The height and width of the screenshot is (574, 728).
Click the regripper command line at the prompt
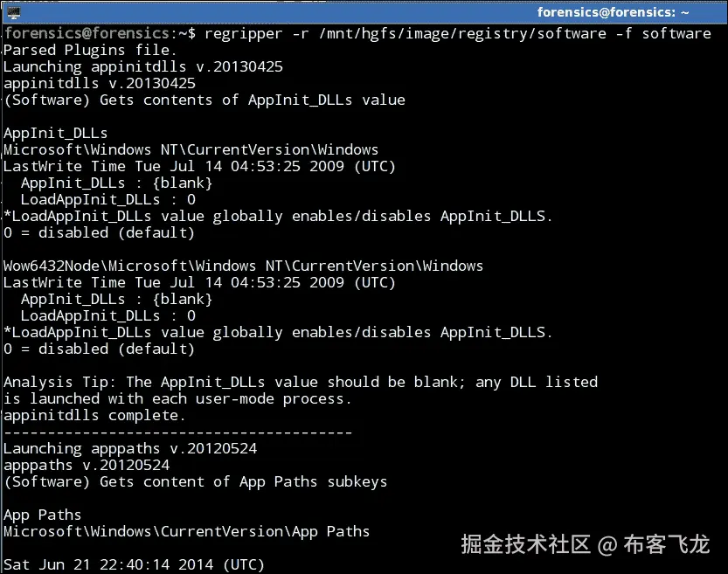pyautogui.click(x=357, y=34)
